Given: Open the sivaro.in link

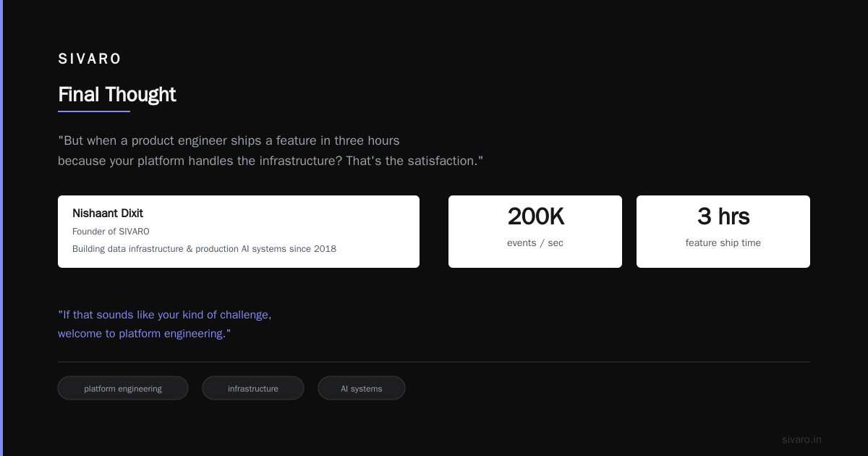Looking at the screenshot, I should tap(801, 439).
